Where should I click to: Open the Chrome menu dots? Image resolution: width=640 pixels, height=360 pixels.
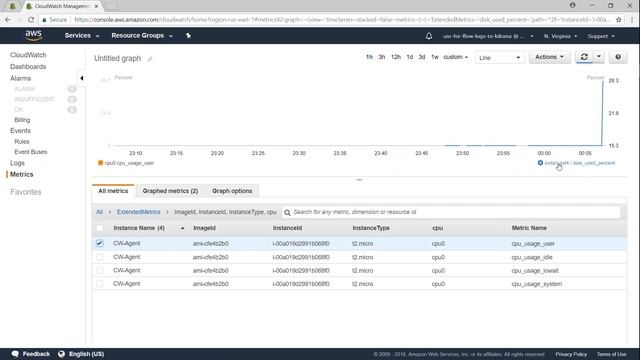point(632,20)
